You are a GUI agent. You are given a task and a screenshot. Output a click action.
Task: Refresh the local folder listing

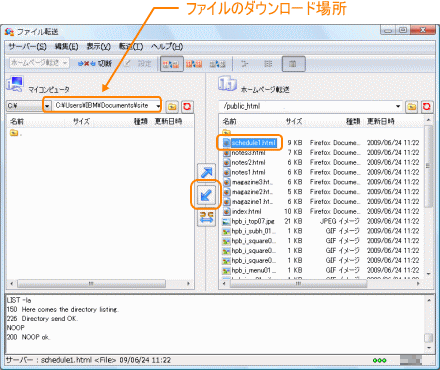coord(187,106)
